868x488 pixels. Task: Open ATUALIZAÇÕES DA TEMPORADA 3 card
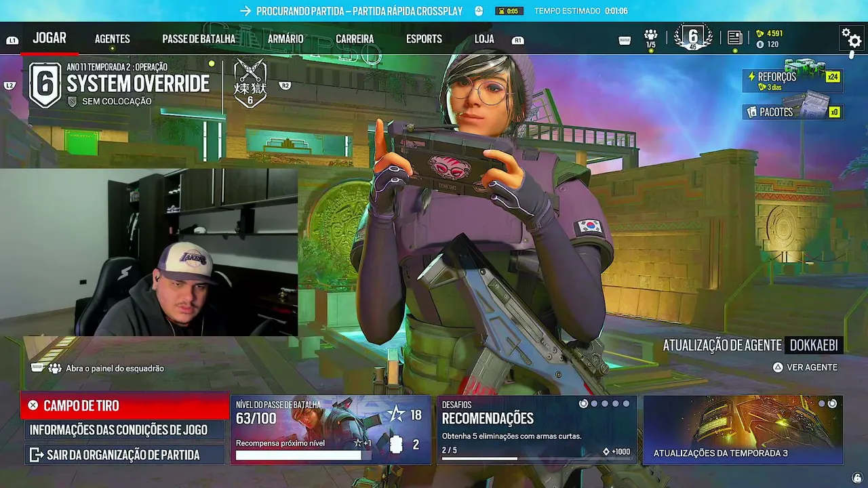point(743,430)
